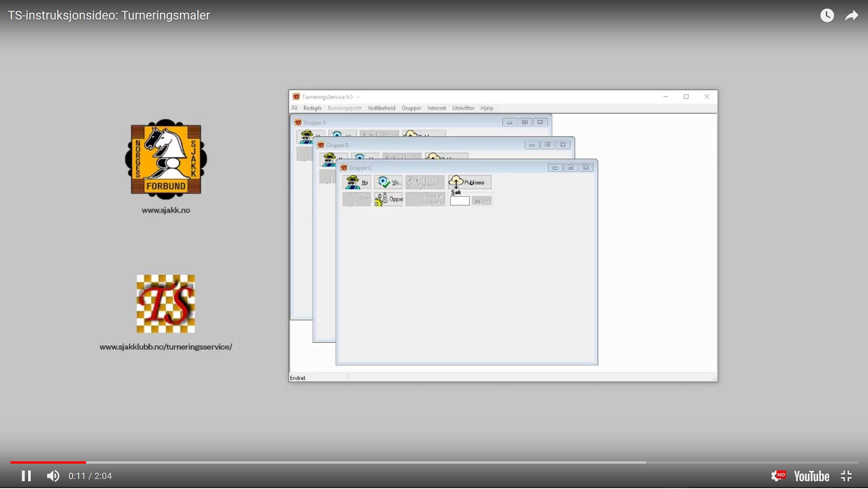Pause the video playback

click(26, 476)
